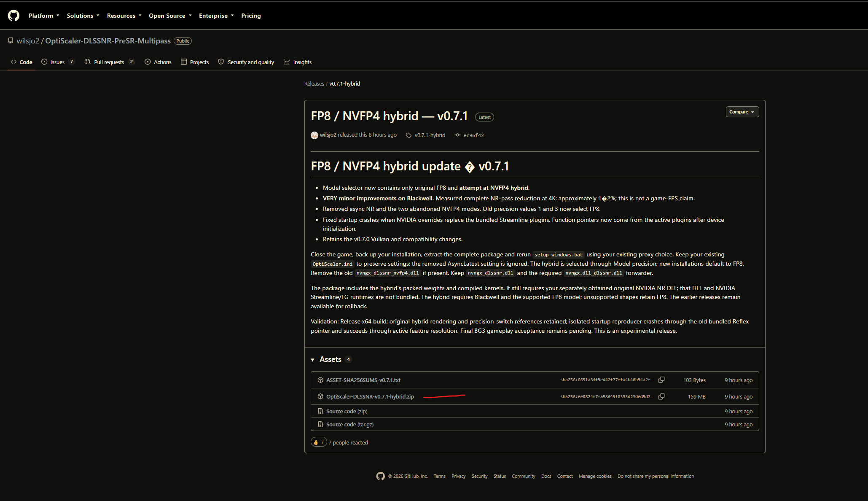Open the Status footer link
This screenshot has width=868, height=501.
pyautogui.click(x=500, y=476)
